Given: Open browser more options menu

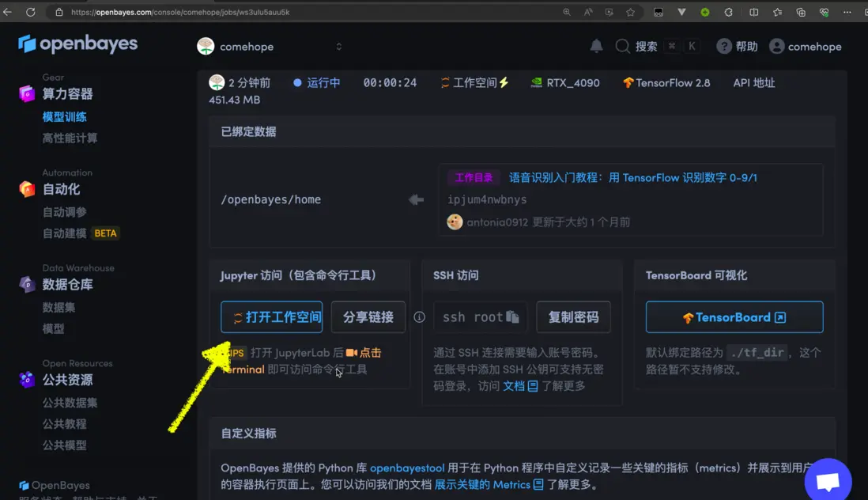Looking at the screenshot, I should pos(847,12).
